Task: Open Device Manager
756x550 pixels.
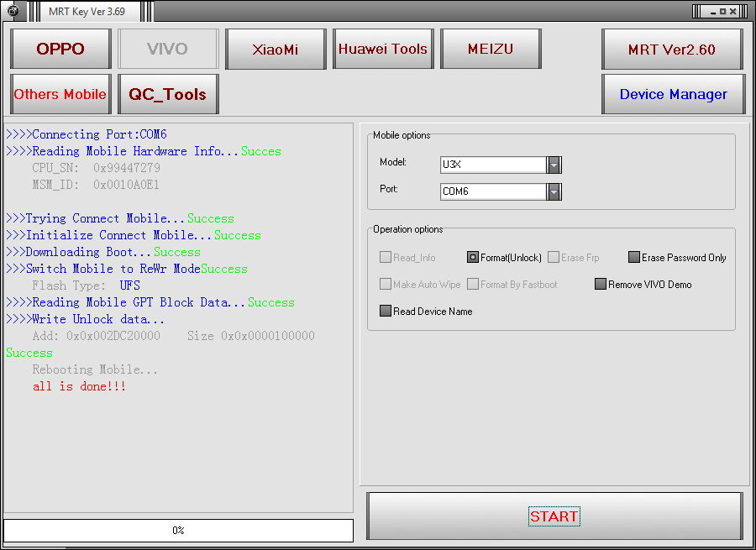Action: pos(673,94)
